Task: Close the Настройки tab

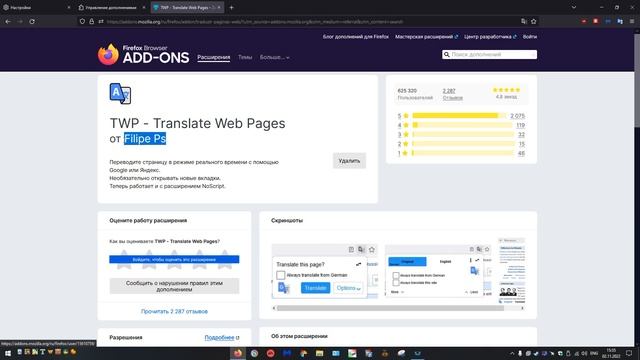Action: click(69, 7)
